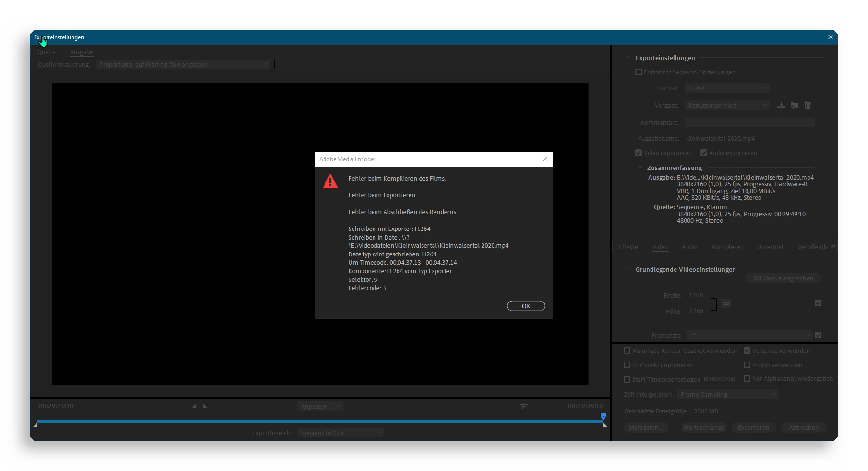868x471 pixels.
Task: Click the aspect ratio correction icon above timeline
Action: point(524,406)
